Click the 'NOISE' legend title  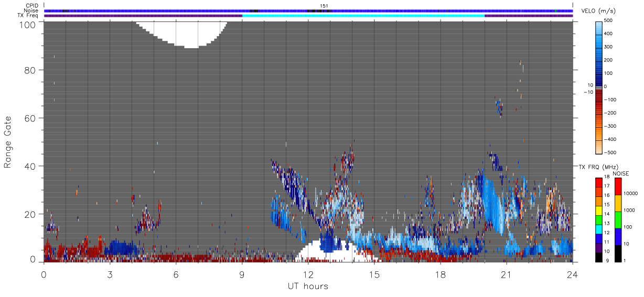[x=621, y=173]
